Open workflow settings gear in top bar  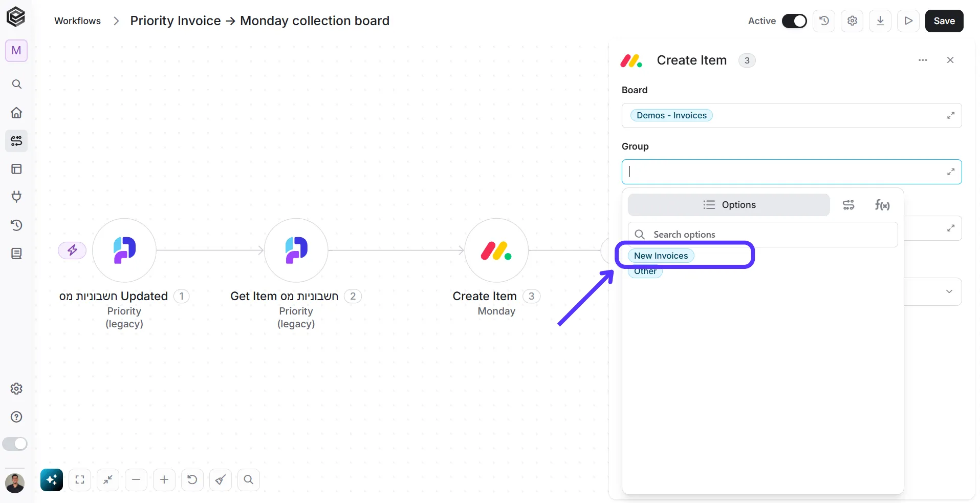pyautogui.click(x=852, y=21)
